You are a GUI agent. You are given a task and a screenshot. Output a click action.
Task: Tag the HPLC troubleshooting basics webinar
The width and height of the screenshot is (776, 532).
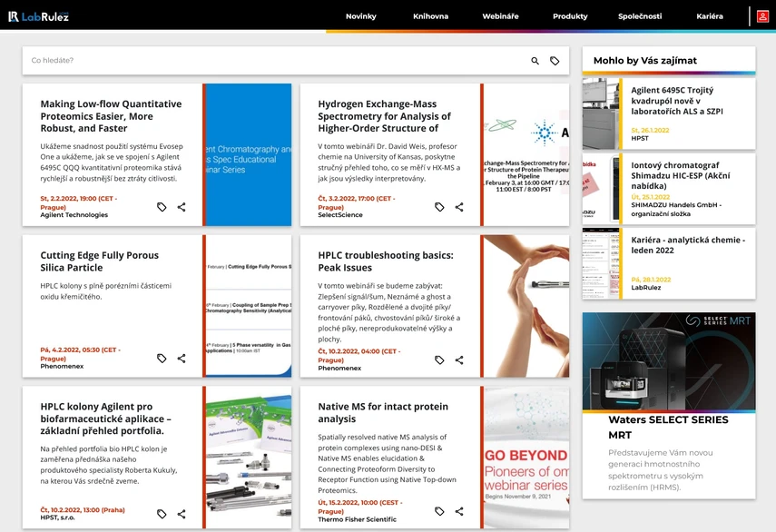[x=439, y=360]
